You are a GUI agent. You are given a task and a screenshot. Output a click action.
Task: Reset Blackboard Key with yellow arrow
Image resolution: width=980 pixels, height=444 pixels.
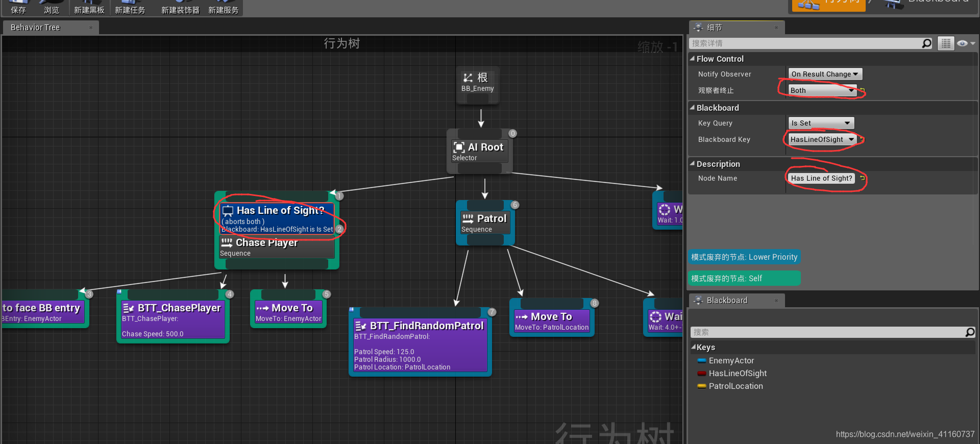coord(863,139)
